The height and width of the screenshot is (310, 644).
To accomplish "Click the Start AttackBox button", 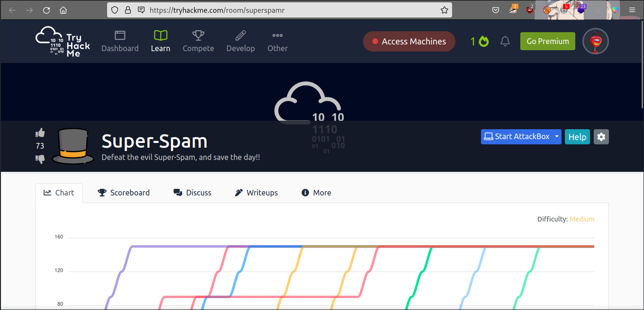I will coord(517,137).
